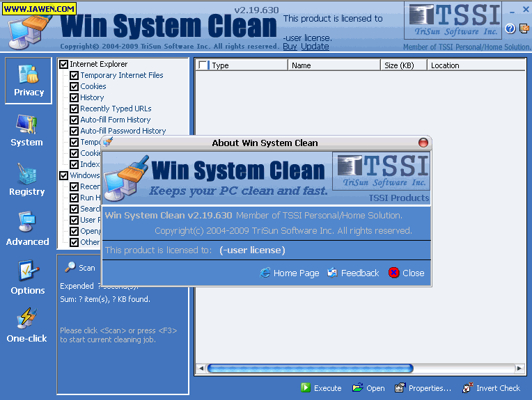The height and width of the screenshot is (400, 532).
Task: Open the Options section
Action: tap(27, 279)
